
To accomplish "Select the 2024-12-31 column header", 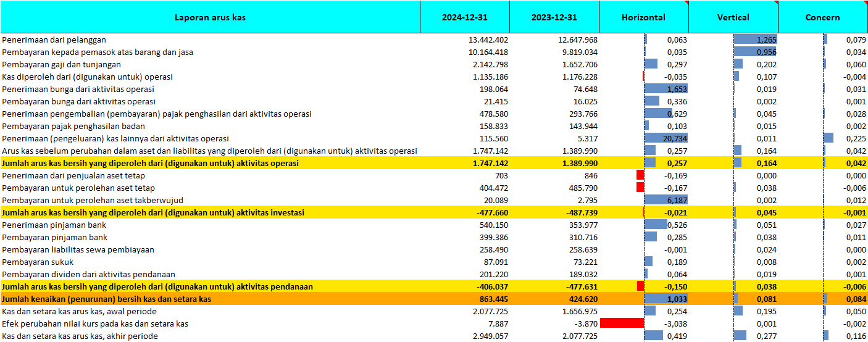I will pyautogui.click(x=464, y=17).
